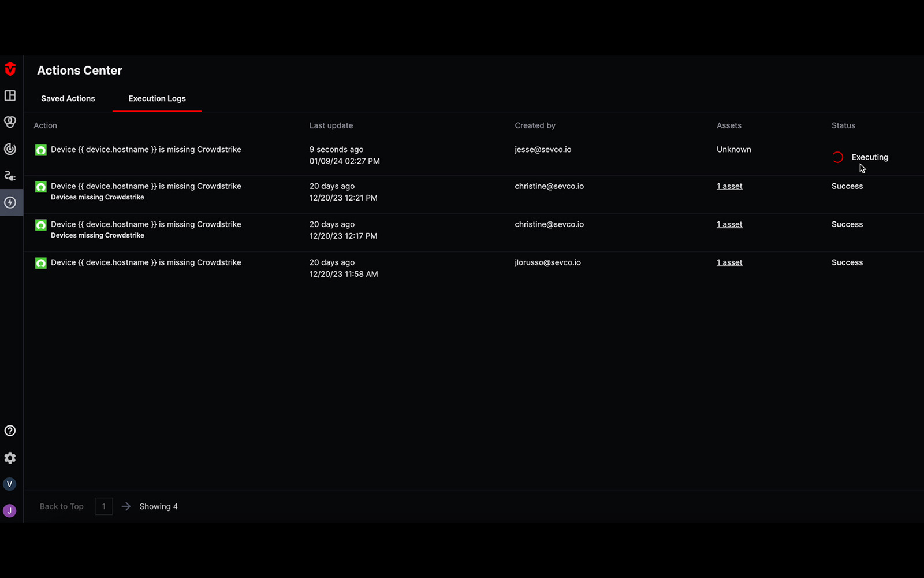Go to next page with arrow
Viewport: 924px width, 578px height.
click(126, 506)
